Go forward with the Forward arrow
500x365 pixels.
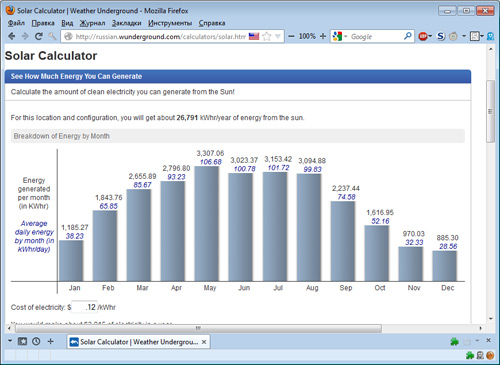click(25, 36)
